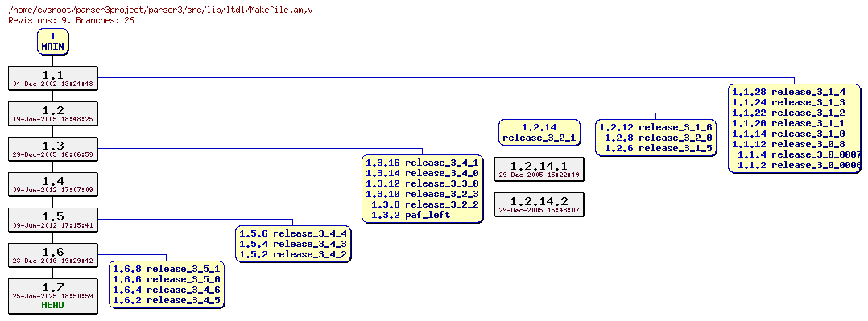This screenshot has width=868, height=321.
Task: Click branch tag 1.1.2 release_3_0_0006
Action: (x=800, y=166)
